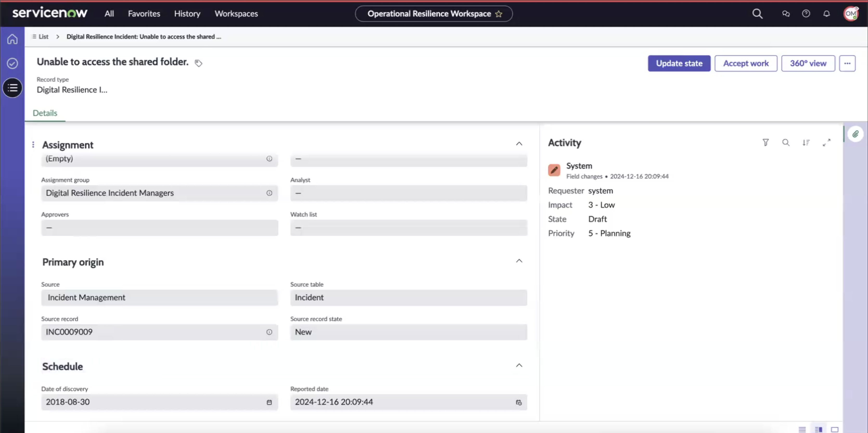This screenshot has height=433, width=868.
Task: Click the tag icon beside the title
Action: click(199, 63)
